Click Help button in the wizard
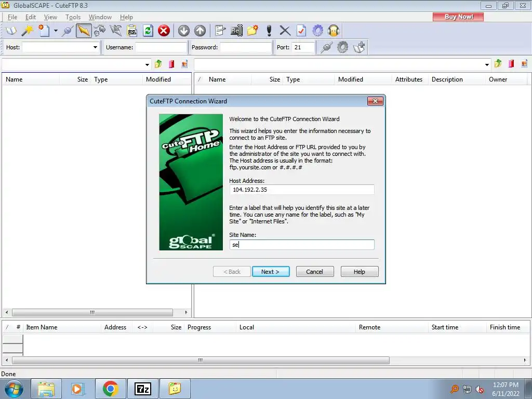 [x=360, y=271]
